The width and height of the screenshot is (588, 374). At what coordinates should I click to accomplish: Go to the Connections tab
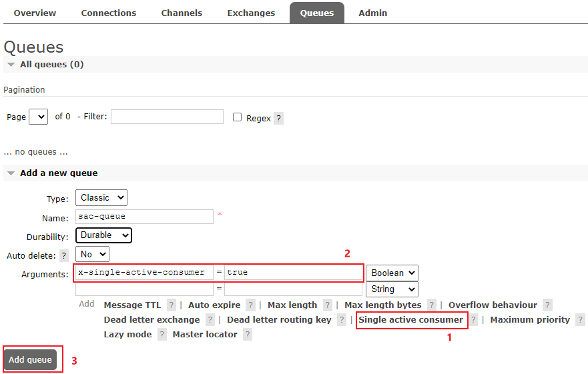pos(108,13)
